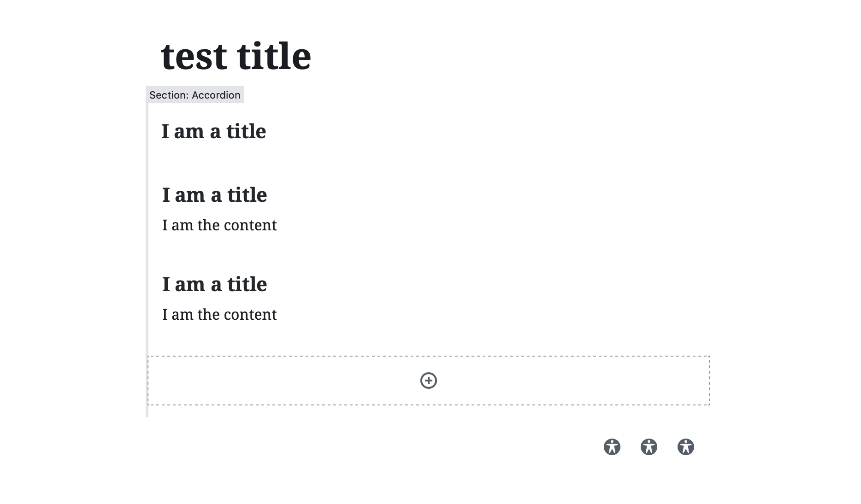Place cursor in the "test title" heading
Viewport: 861px width, 504px height.
pyautogui.click(x=236, y=56)
